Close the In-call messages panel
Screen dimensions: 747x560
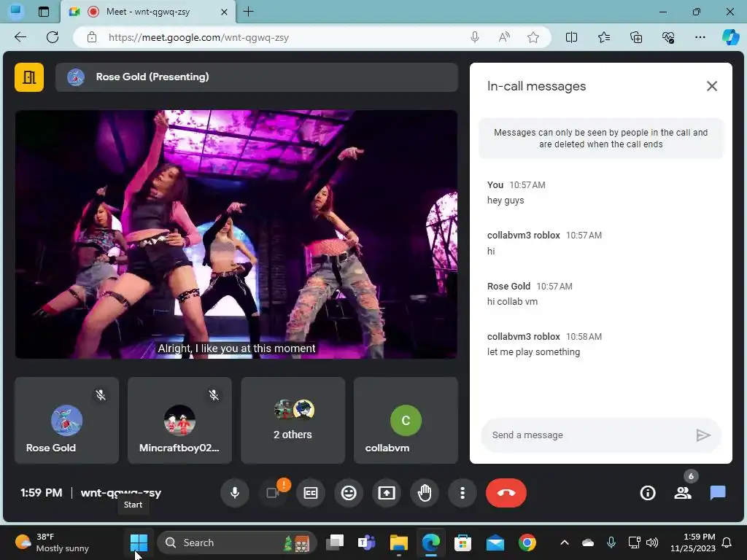click(x=712, y=86)
